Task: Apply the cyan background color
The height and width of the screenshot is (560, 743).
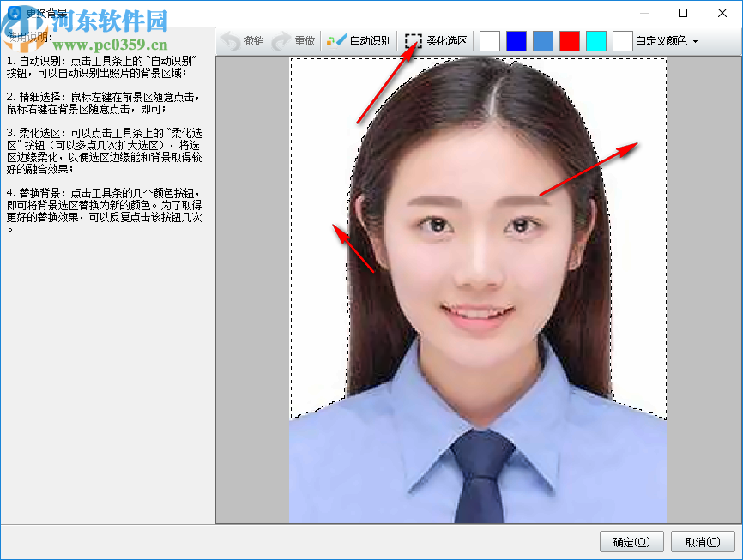Action: coord(595,39)
